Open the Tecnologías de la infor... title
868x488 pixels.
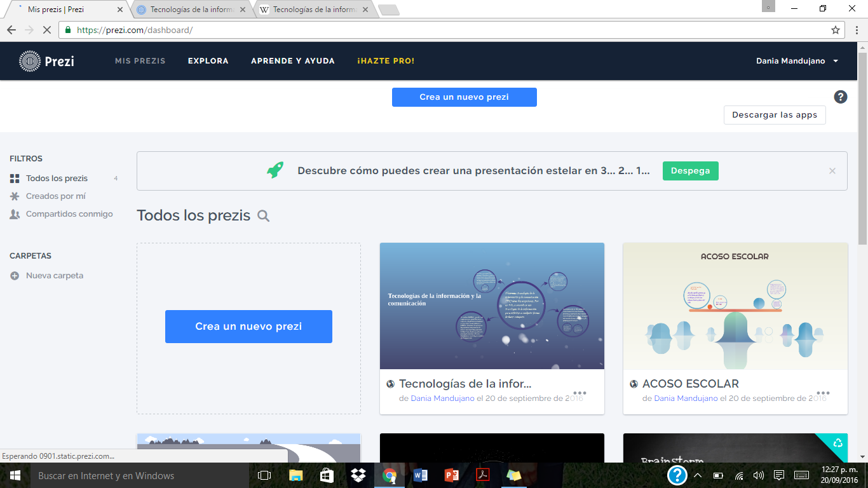click(x=465, y=384)
